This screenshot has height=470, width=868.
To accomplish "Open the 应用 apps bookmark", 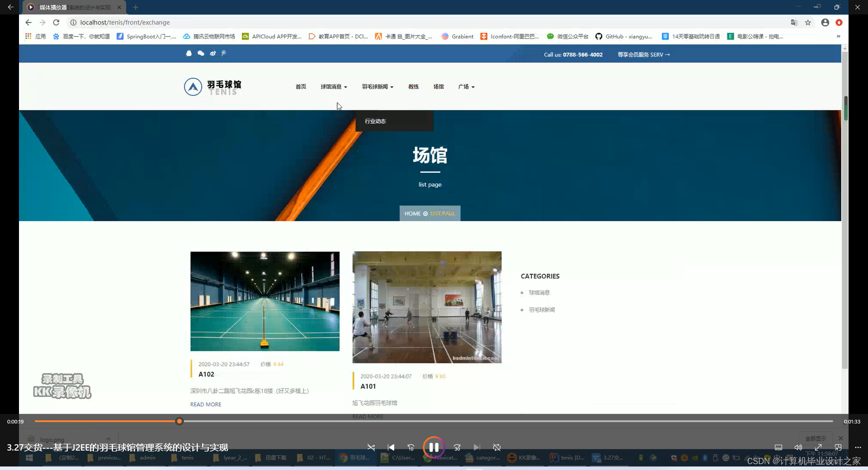I will [35, 36].
